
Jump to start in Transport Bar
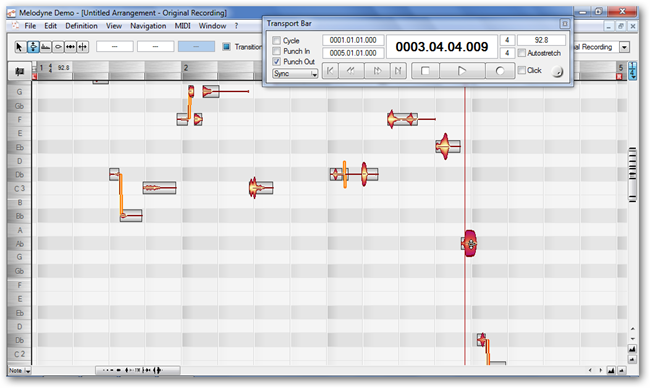click(330, 71)
